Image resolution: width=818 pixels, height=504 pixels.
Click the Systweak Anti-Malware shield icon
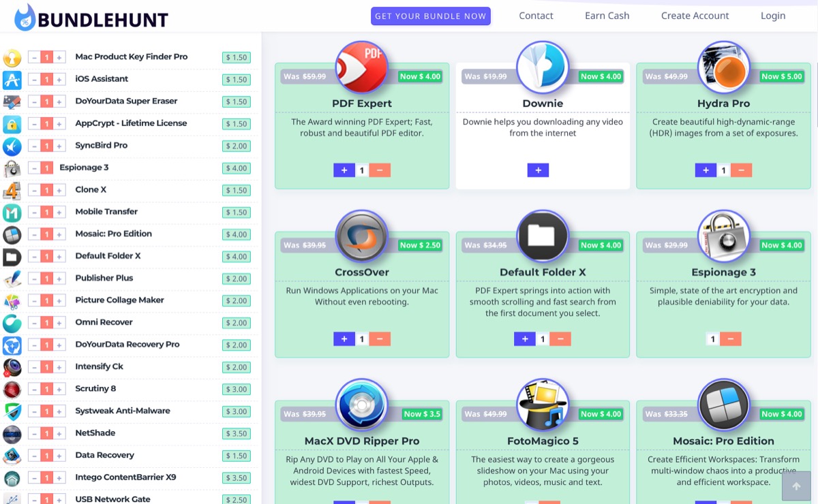12,412
